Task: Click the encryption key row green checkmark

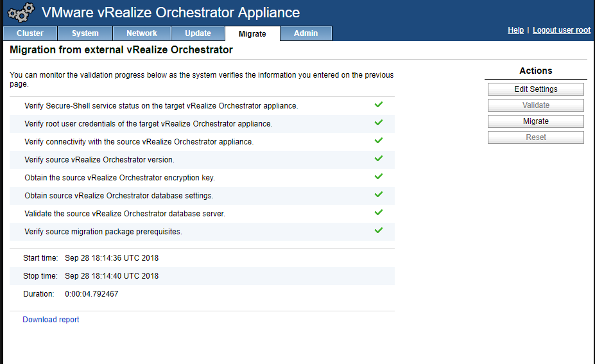Action: coord(378,176)
